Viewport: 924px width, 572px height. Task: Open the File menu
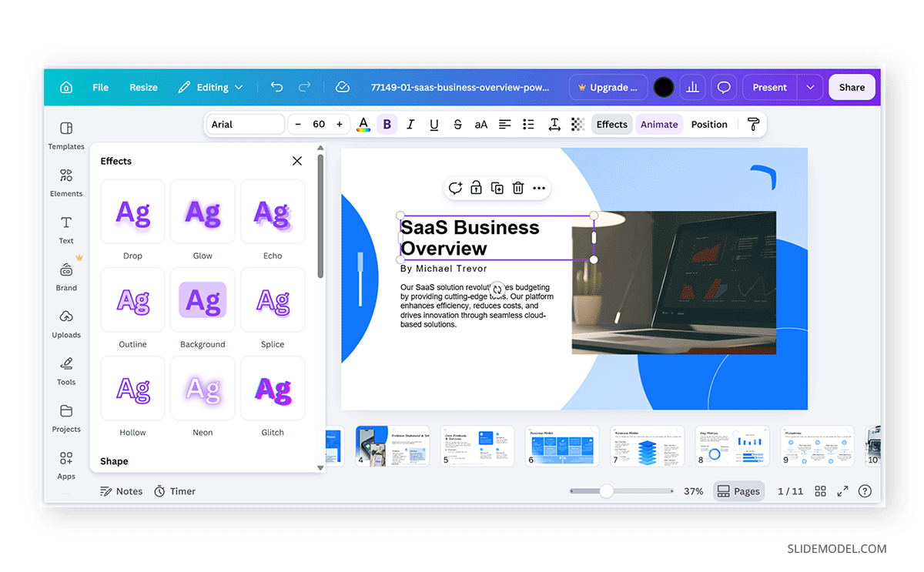tap(101, 87)
